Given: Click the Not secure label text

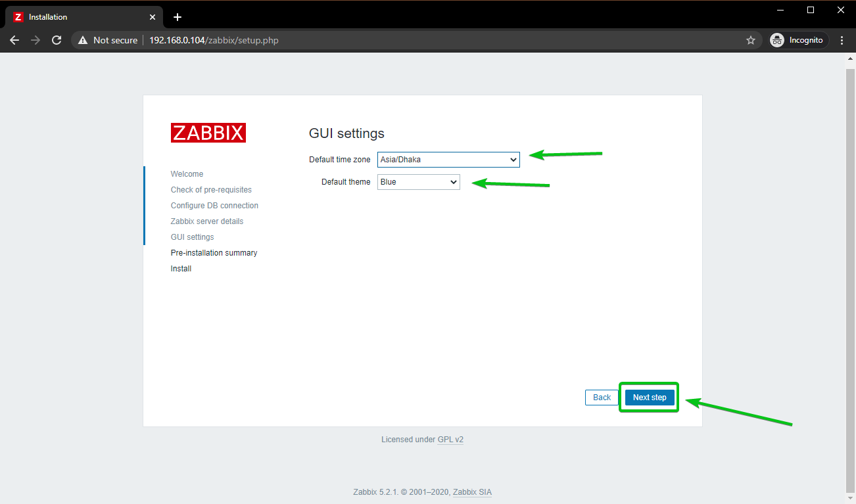Looking at the screenshot, I should 116,40.
